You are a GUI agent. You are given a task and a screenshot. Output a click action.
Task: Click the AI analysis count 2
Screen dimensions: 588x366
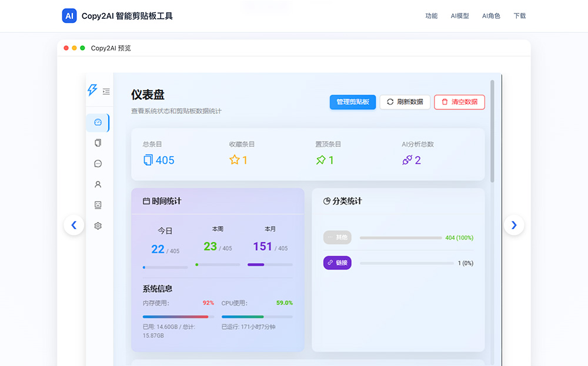click(417, 160)
